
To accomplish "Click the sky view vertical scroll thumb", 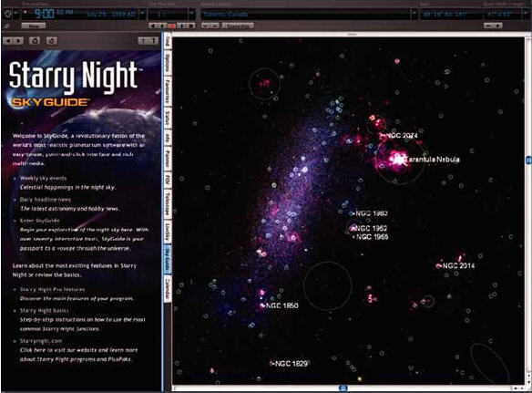I will pyautogui.click(x=528, y=160).
